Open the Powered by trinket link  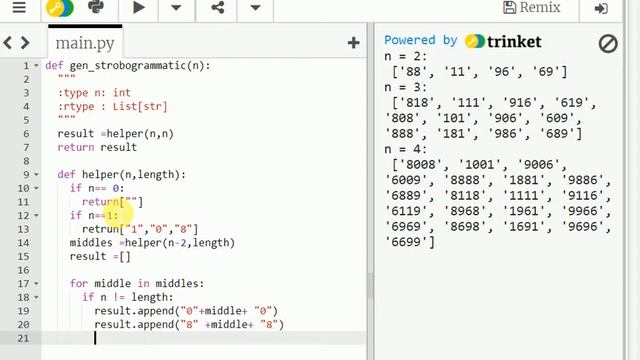point(463,41)
